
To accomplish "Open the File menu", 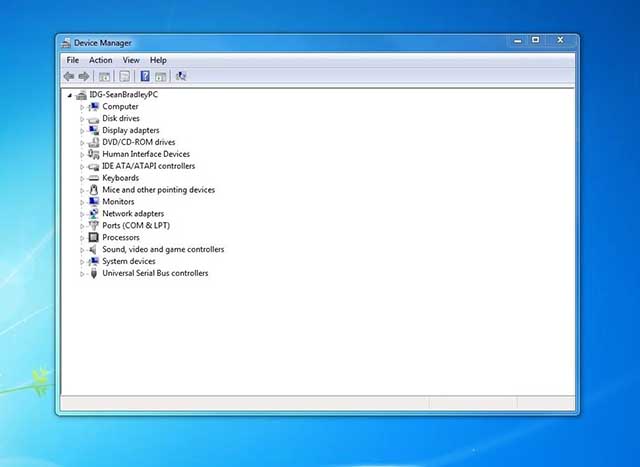I will pyautogui.click(x=73, y=60).
